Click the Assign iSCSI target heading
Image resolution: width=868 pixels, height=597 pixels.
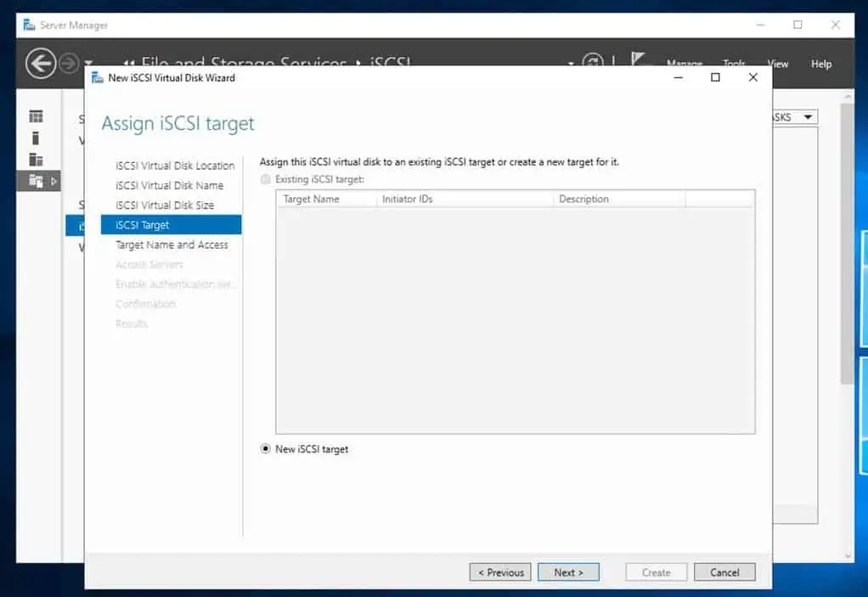[x=178, y=123]
